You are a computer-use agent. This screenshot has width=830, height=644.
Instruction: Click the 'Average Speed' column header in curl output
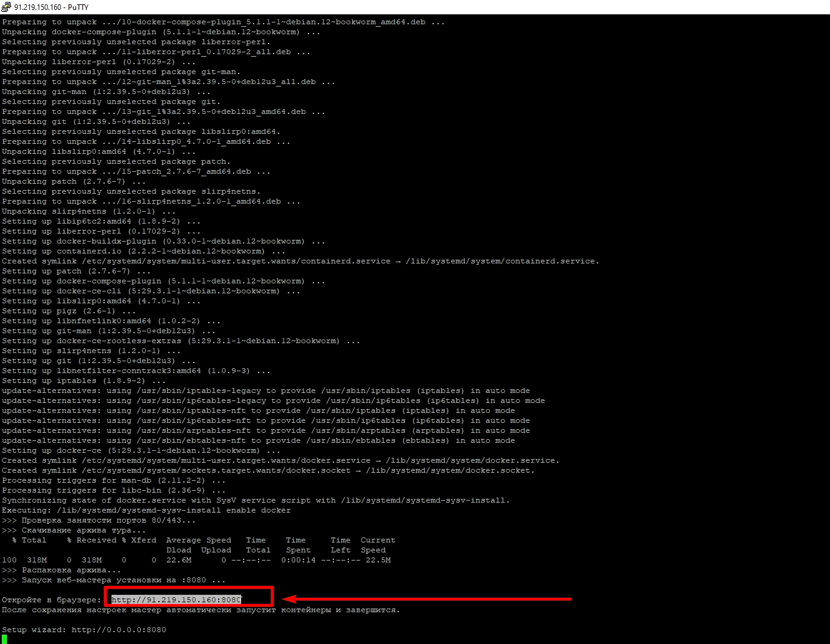pyautogui.click(x=198, y=540)
